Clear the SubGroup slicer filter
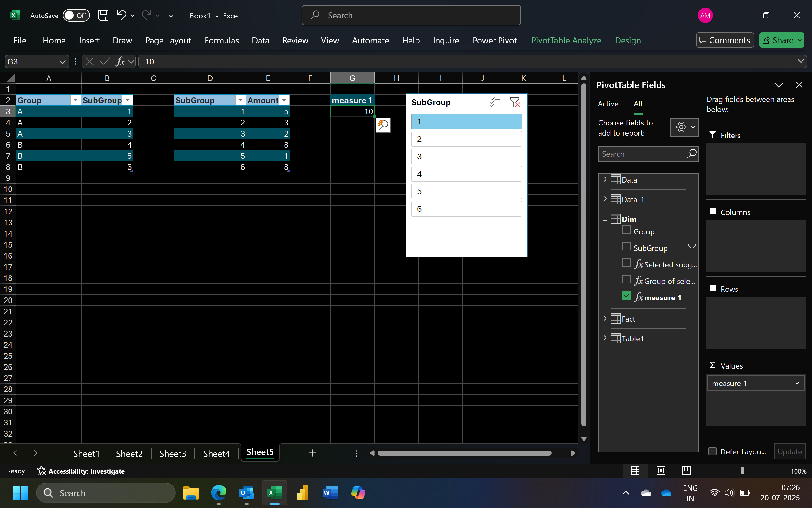Image resolution: width=812 pixels, height=508 pixels. click(515, 103)
